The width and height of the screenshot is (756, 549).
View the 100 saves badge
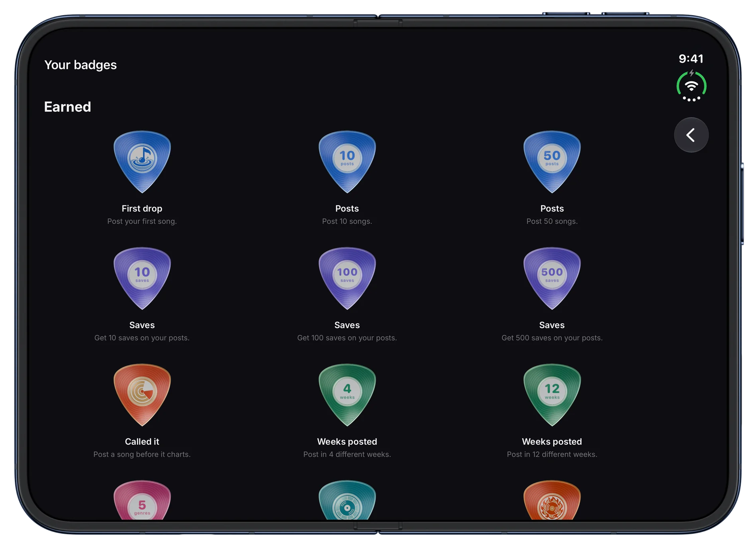click(347, 278)
